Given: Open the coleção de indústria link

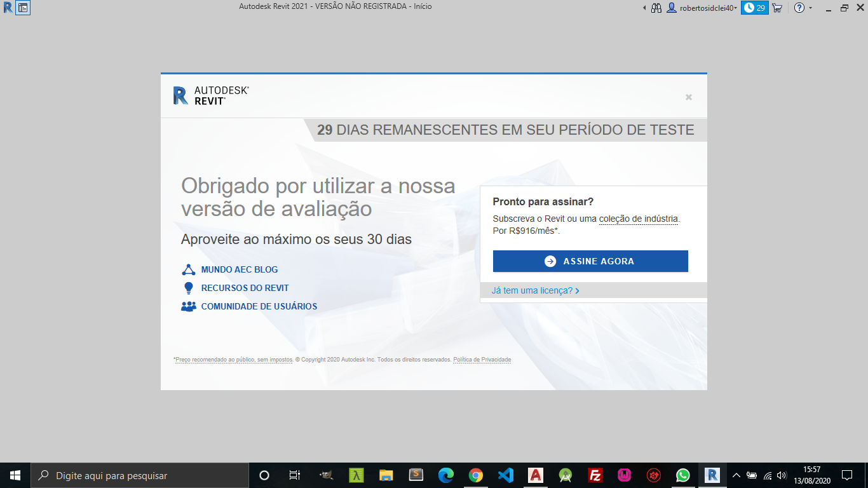Looking at the screenshot, I should 639,219.
